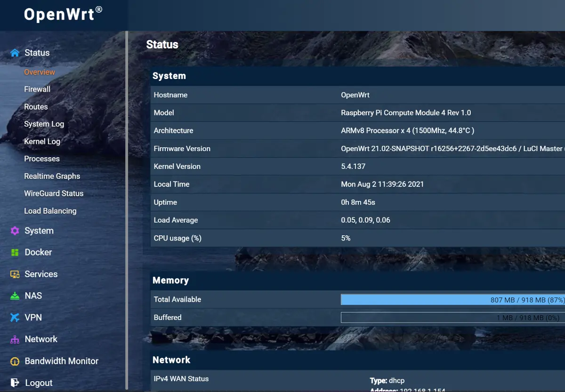The width and height of the screenshot is (565, 392).
Task: Click the Load Average label
Action: coord(176,220)
